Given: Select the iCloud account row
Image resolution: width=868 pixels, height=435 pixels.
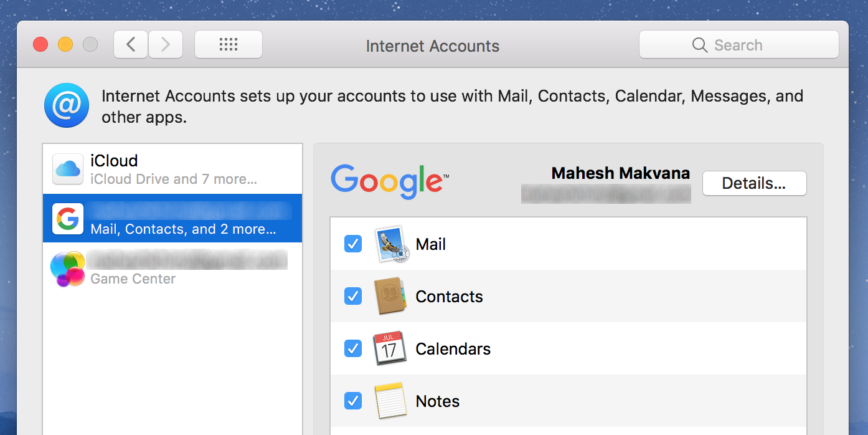Looking at the screenshot, I should (172, 169).
